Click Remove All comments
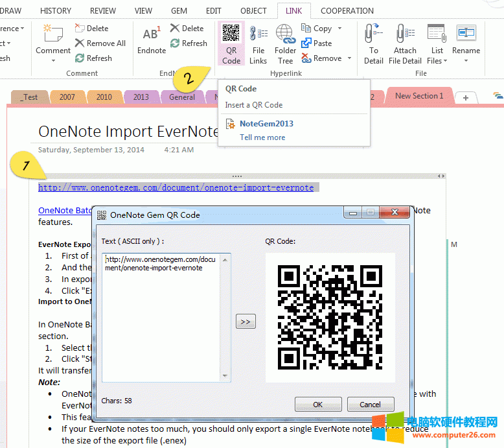The height and width of the screenshot is (448, 504). 100,43
